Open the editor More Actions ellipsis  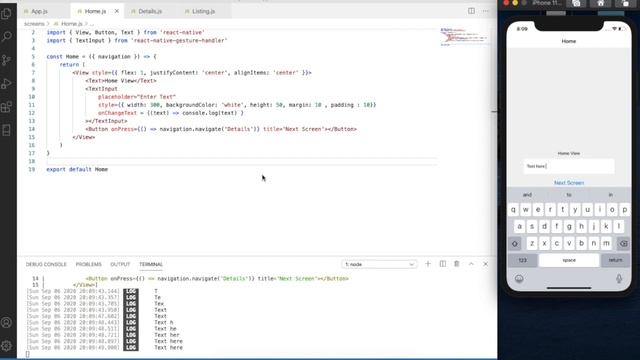(485, 11)
